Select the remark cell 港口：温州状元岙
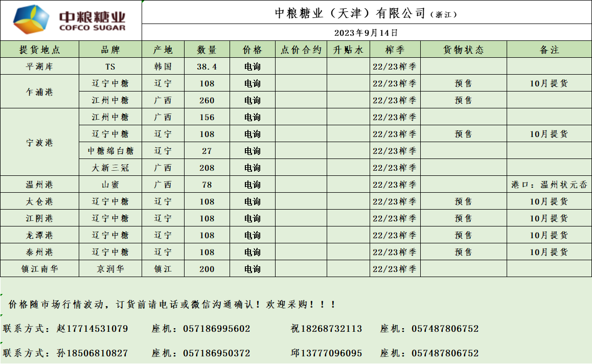 click(x=549, y=185)
